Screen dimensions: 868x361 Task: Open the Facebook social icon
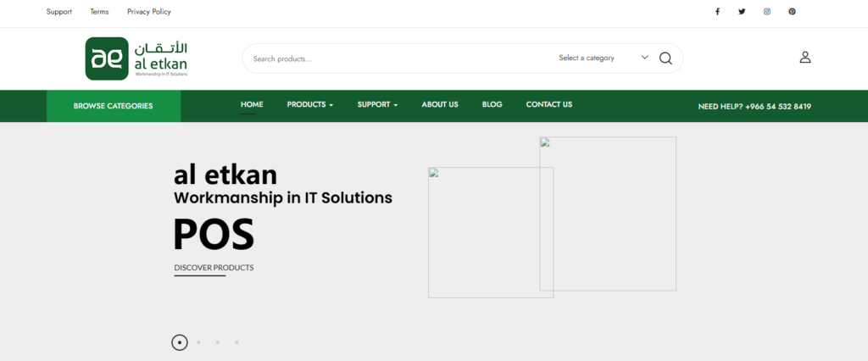point(717,12)
